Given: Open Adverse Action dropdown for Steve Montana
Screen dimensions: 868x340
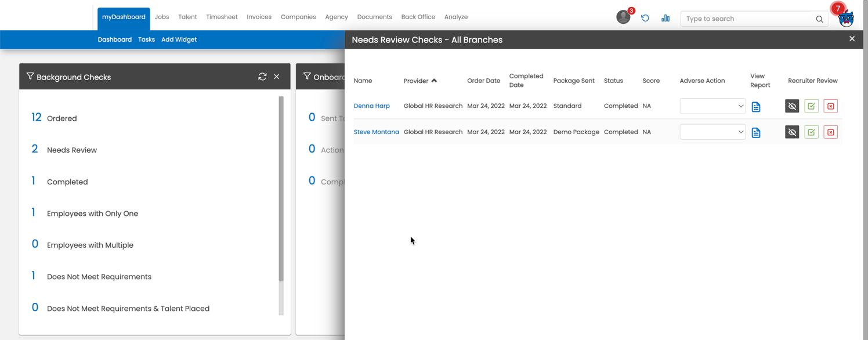Looking at the screenshot, I should coord(713,132).
